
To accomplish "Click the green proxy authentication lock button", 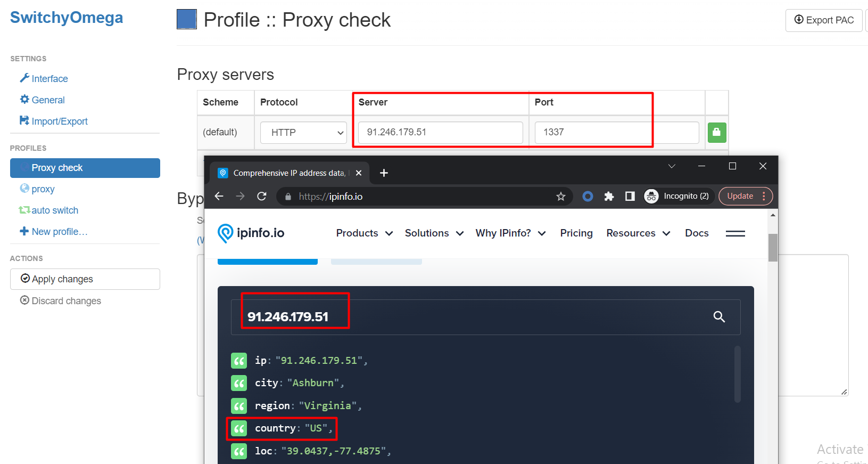I will [x=717, y=133].
